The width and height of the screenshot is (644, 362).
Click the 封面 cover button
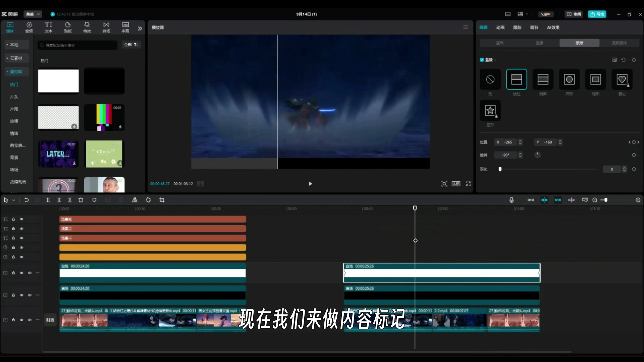coord(50,320)
